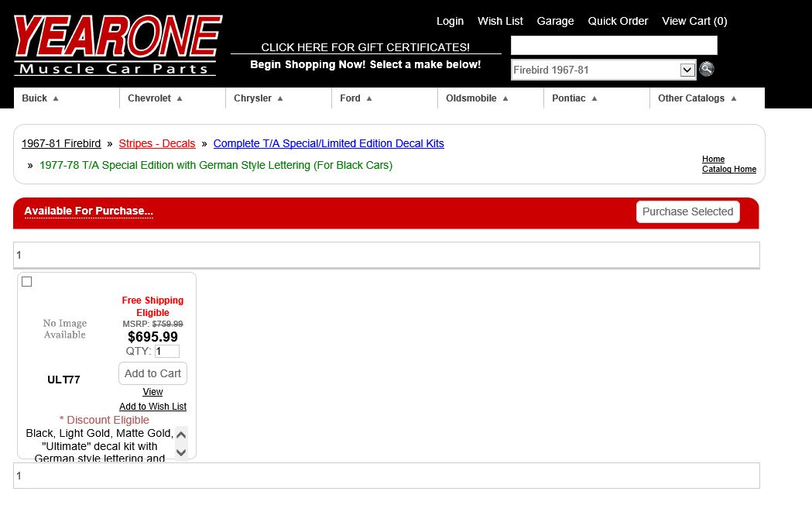The image size is (812, 512).
Task: Click the gift certificates banner link
Action: (365, 47)
